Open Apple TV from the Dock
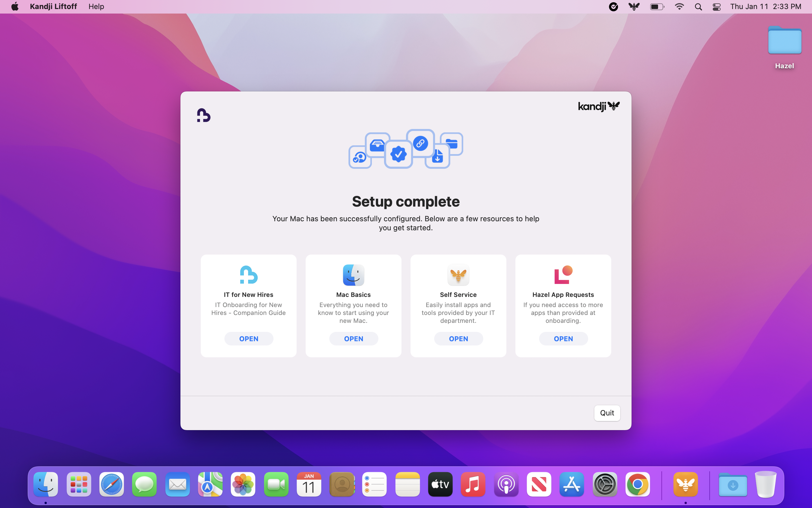The image size is (812, 508). (440, 485)
